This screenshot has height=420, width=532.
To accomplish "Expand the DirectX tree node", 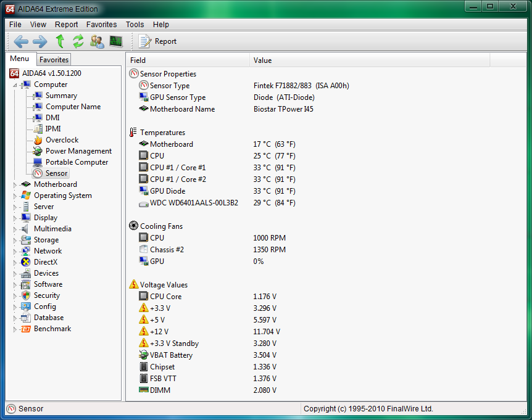I will [x=15, y=263].
